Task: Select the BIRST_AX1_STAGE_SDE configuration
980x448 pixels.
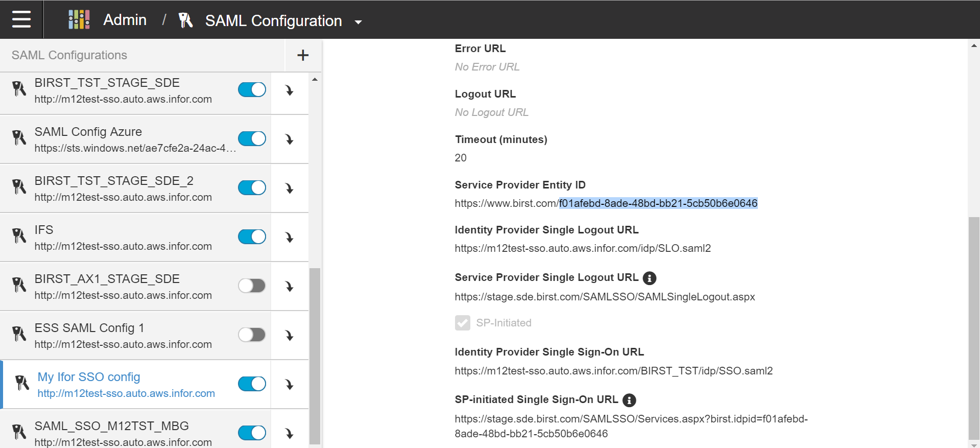Action: point(135,287)
